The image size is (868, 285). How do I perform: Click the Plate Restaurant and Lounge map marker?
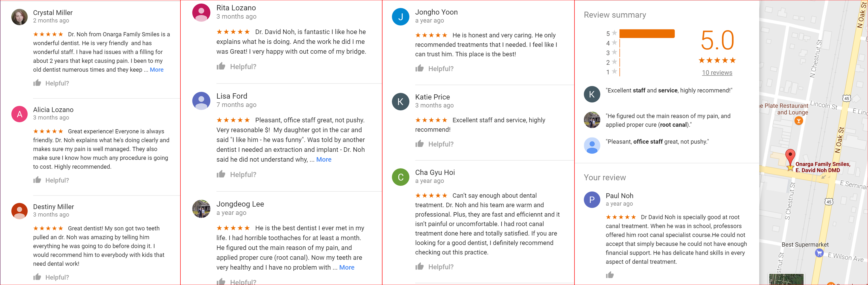pyautogui.click(x=798, y=121)
